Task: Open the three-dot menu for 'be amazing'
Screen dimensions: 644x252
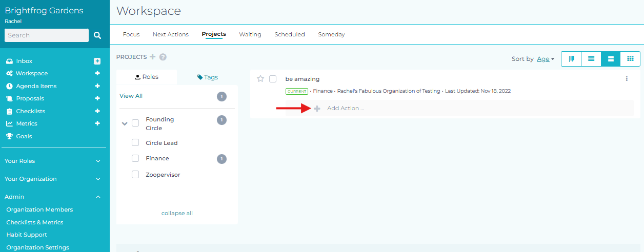Action: point(627,79)
